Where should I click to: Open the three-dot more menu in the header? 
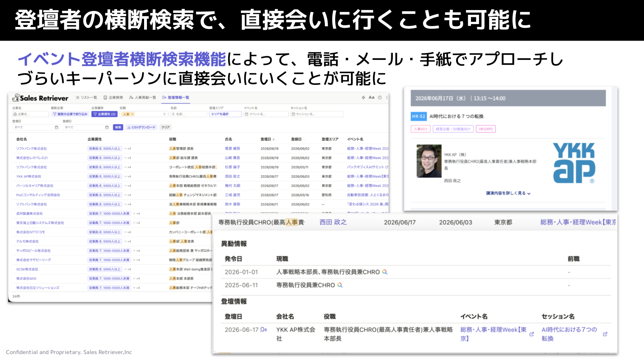click(387, 97)
